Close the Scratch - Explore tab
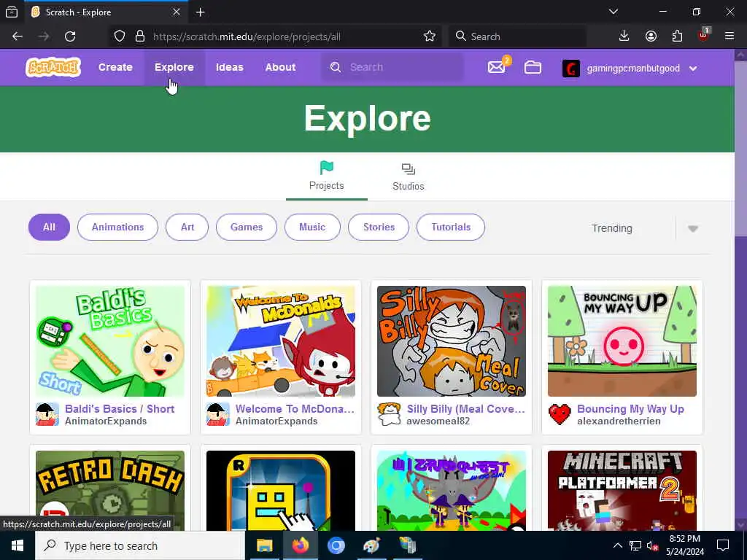The width and height of the screenshot is (747, 560). [177, 12]
